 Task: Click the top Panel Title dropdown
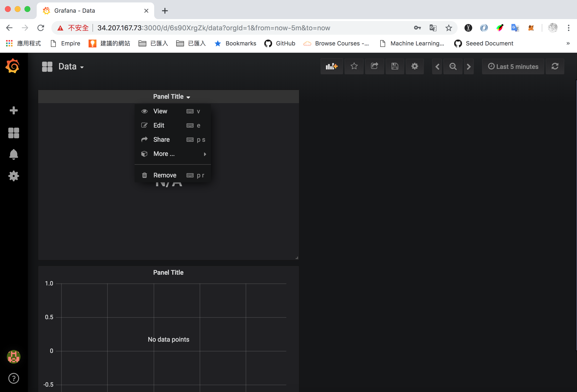(171, 97)
